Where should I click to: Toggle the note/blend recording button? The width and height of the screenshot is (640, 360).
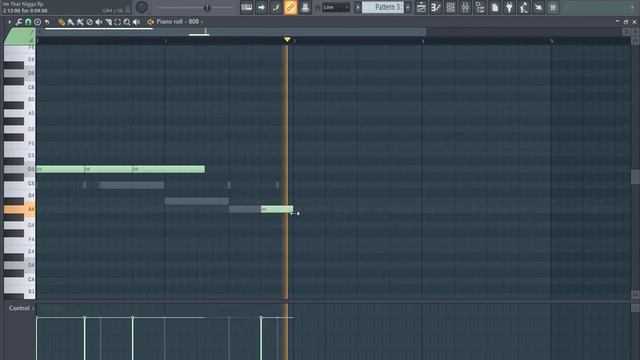[276, 7]
